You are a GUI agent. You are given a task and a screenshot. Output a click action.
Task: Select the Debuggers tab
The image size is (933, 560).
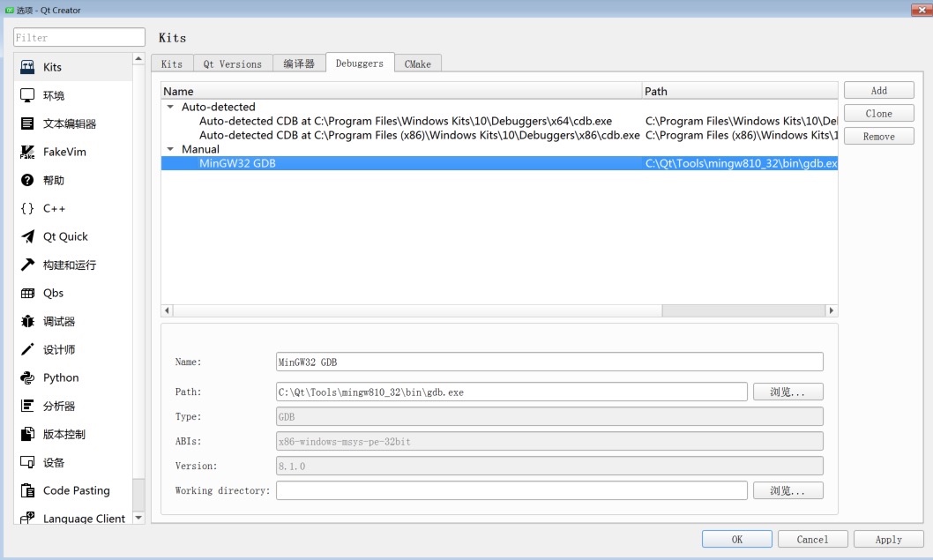coord(360,63)
